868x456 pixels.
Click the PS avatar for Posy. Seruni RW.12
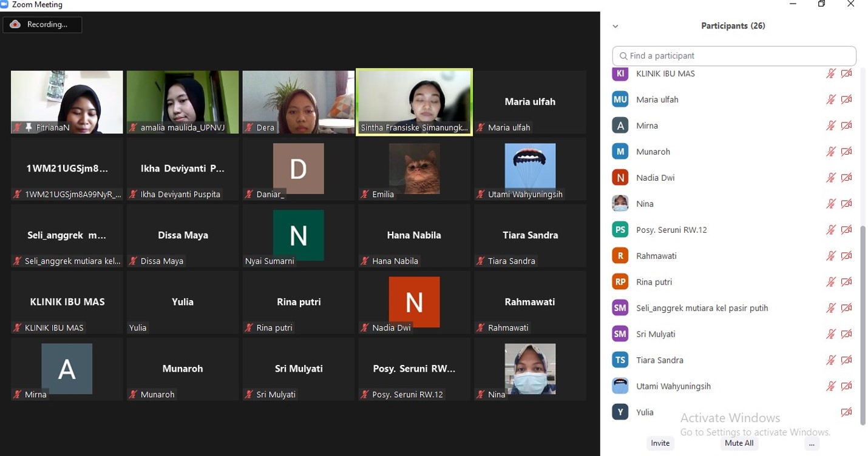[x=620, y=230]
